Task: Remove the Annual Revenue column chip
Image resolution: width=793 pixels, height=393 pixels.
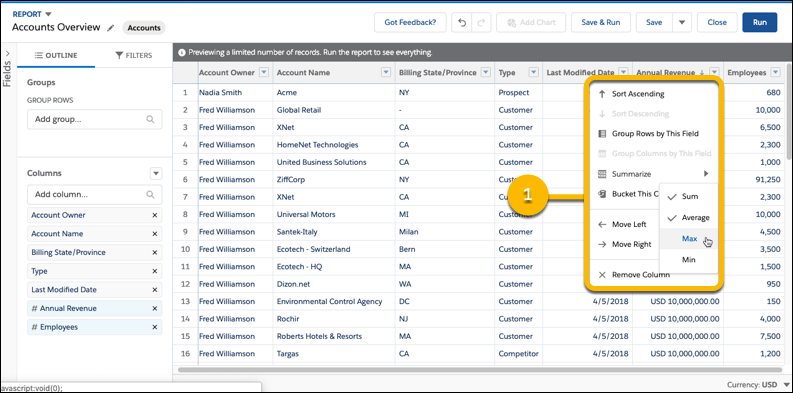Action: [155, 309]
